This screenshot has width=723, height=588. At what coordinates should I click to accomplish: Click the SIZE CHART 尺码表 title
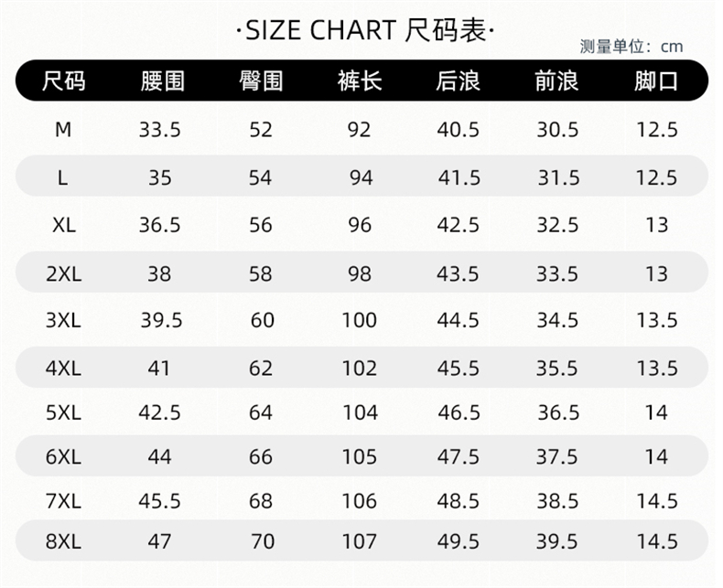[365, 30]
